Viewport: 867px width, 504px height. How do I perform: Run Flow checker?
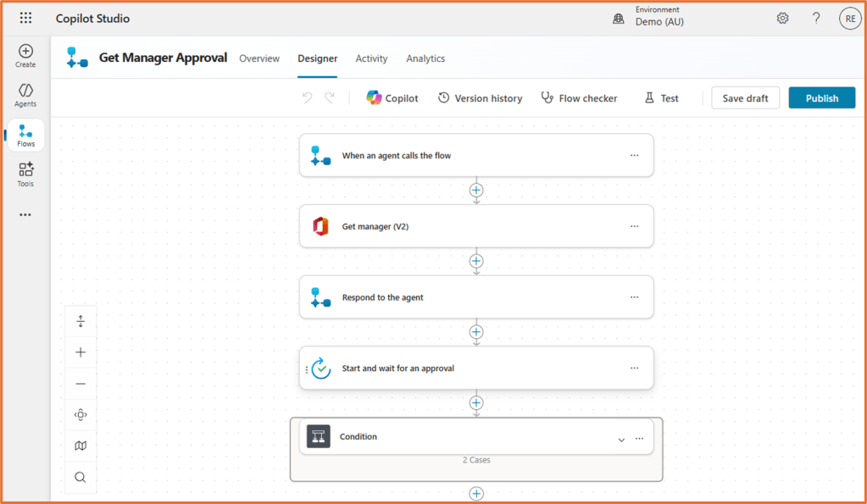pos(579,97)
